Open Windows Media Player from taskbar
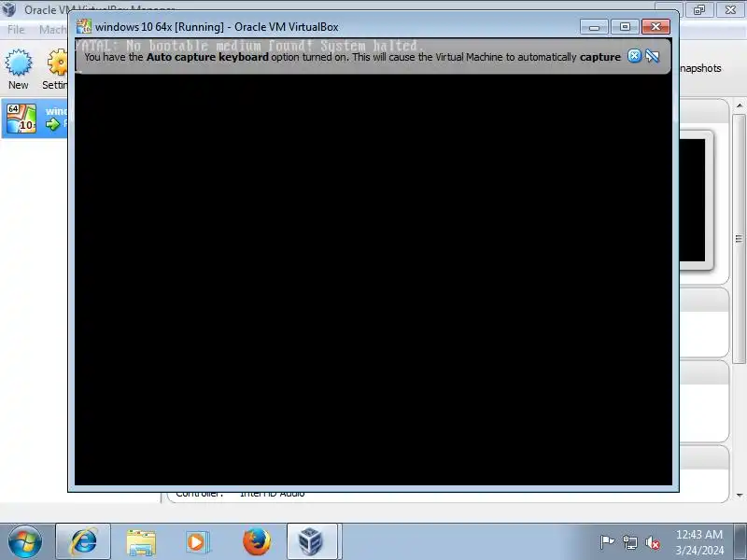747x560 pixels. click(196, 542)
